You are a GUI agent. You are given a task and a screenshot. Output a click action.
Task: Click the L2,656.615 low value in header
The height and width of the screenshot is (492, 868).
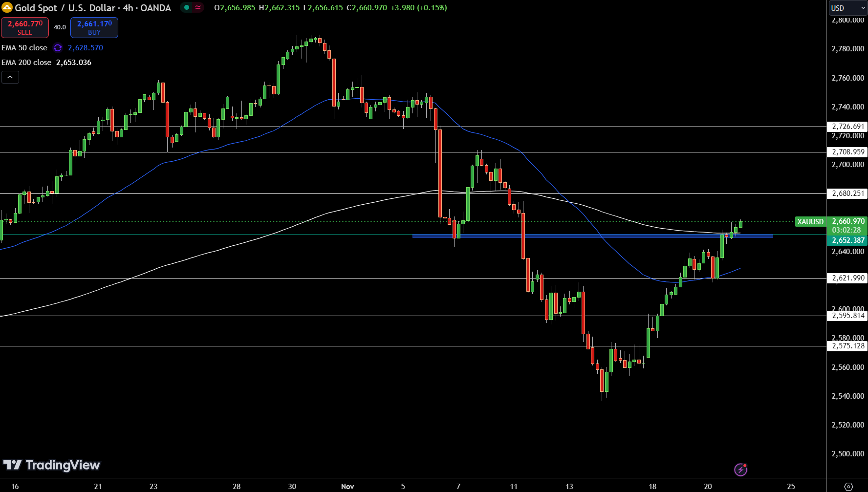[x=323, y=8]
